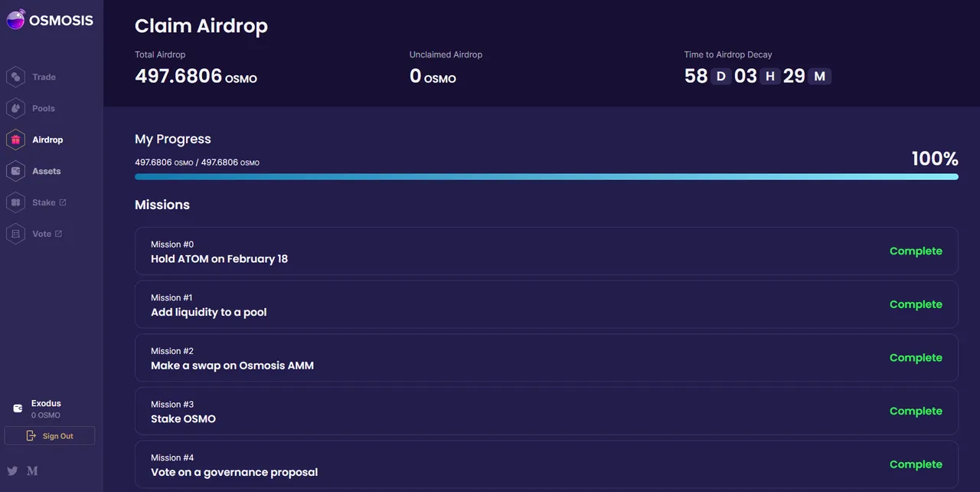980x492 pixels.
Task: Open the Medium icon link
Action: [x=32, y=471]
